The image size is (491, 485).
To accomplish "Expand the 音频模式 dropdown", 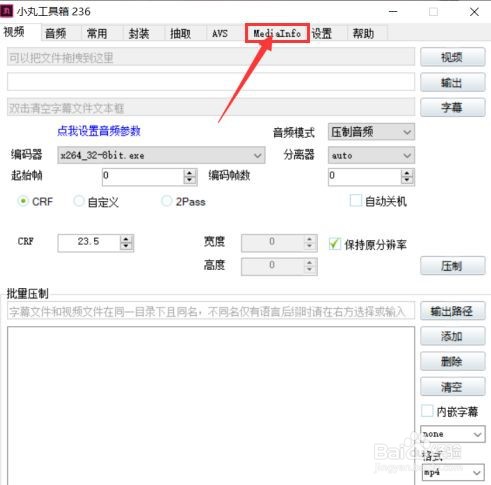I will [x=371, y=132].
